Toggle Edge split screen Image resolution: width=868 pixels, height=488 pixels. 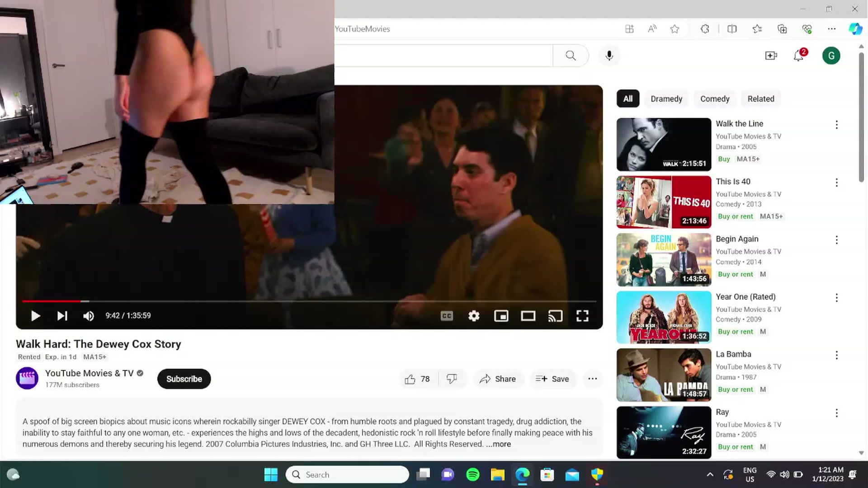pos(732,29)
